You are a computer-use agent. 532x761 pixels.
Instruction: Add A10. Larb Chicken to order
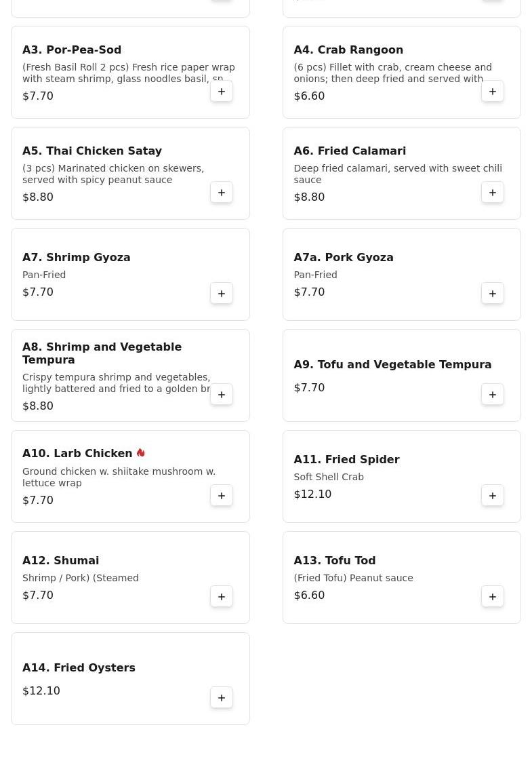click(222, 496)
